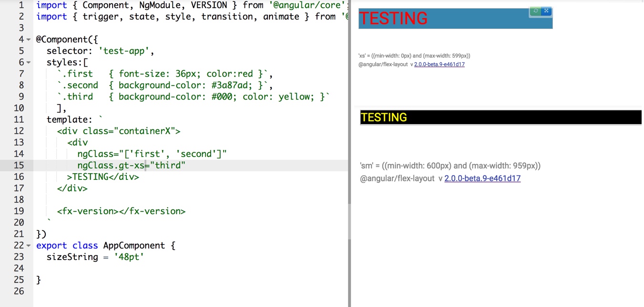This screenshot has height=307, width=644.
Task: Open the 2.0.0-beta.9-e461d17 link under 'sm'
Action: 482,178
